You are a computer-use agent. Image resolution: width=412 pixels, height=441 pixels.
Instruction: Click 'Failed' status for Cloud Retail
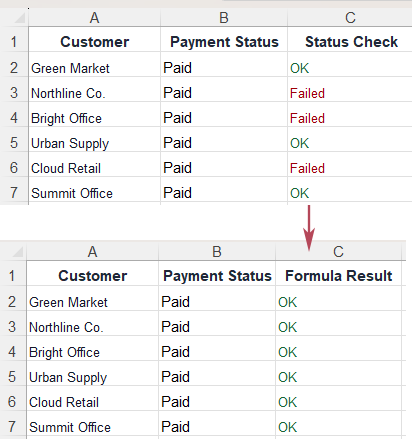350,164
